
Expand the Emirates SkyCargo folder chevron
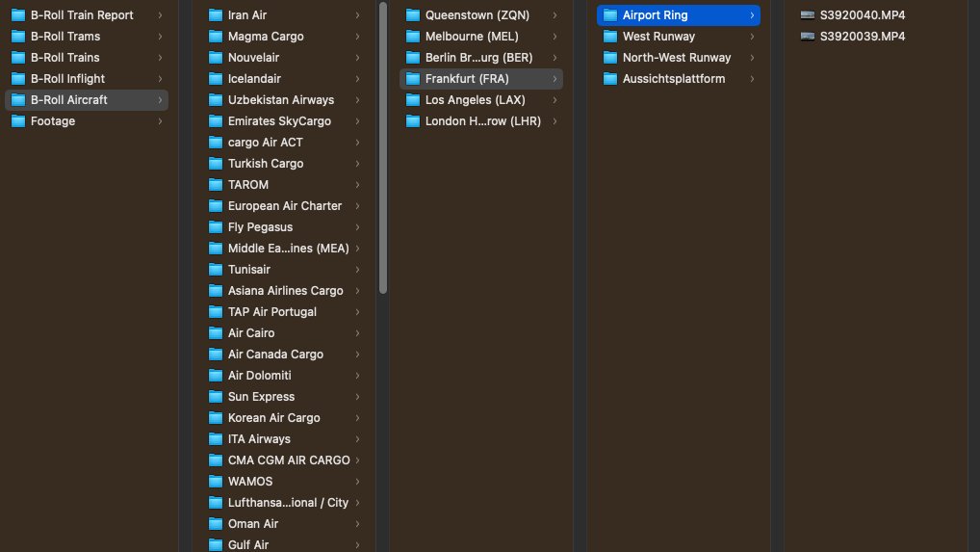click(x=357, y=121)
